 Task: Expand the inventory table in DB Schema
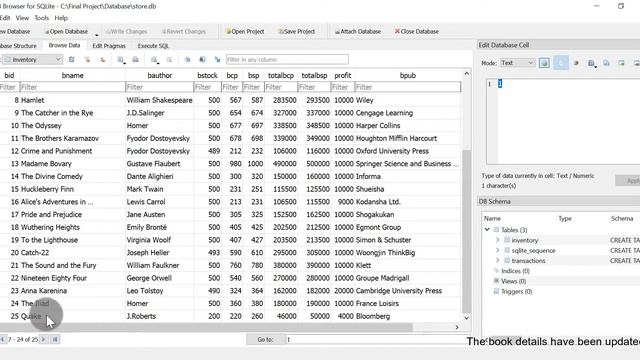tap(498, 240)
